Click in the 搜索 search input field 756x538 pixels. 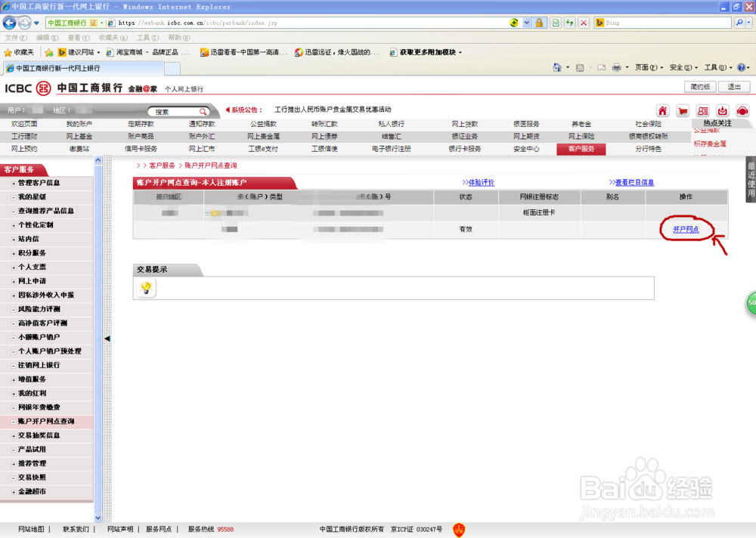pos(175,112)
